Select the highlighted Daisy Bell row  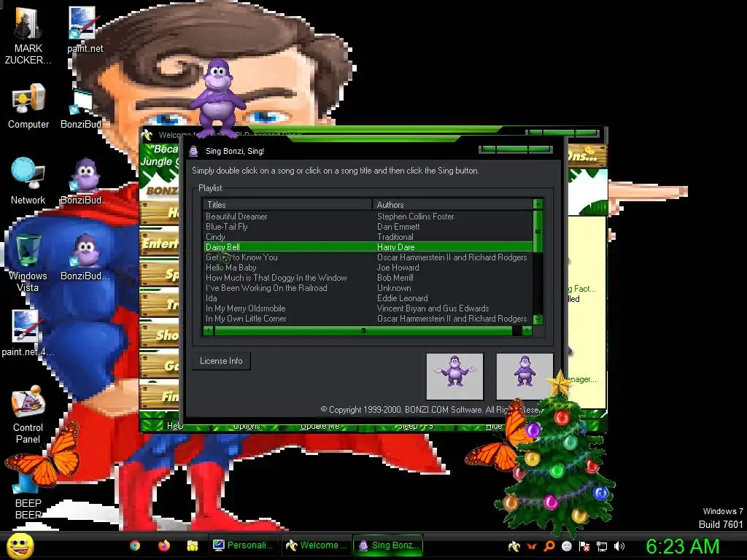pos(368,246)
